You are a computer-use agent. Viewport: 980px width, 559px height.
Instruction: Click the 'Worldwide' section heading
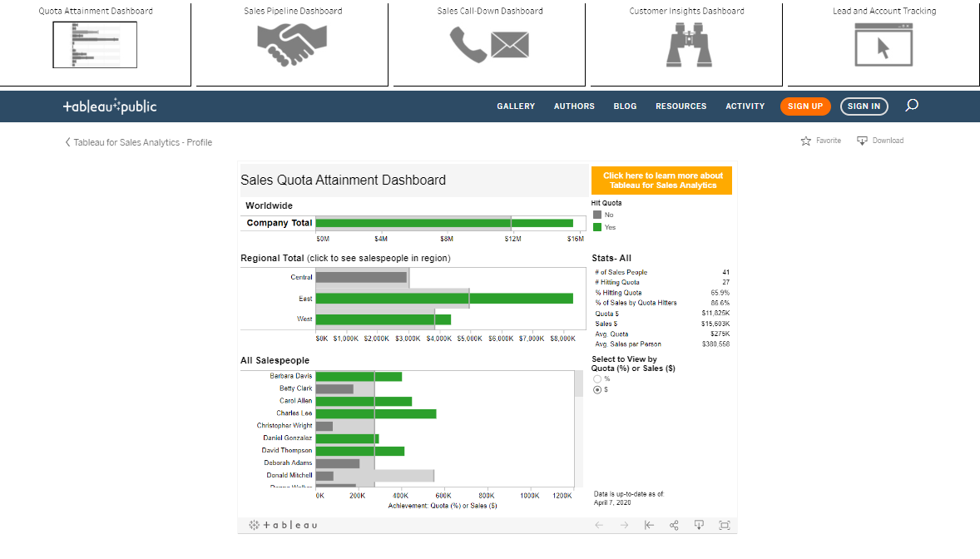tap(269, 205)
